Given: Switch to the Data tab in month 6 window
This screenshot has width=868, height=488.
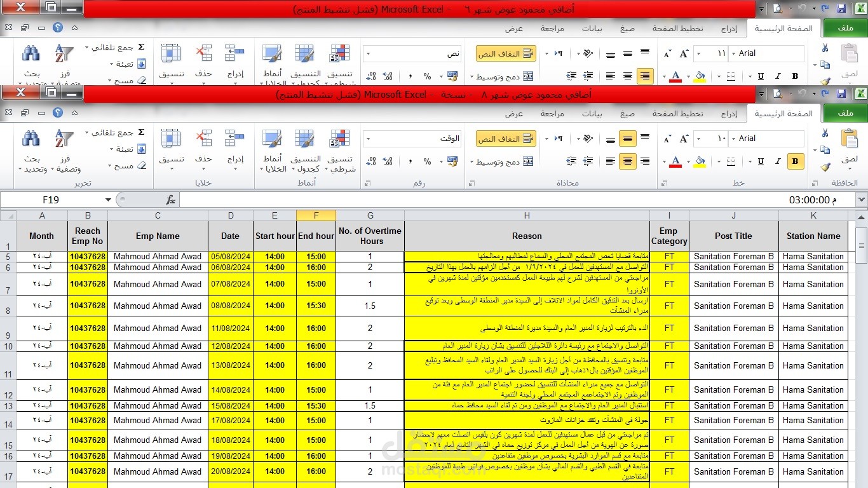Looking at the screenshot, I should pyautogui.click(x=592, y=29).
